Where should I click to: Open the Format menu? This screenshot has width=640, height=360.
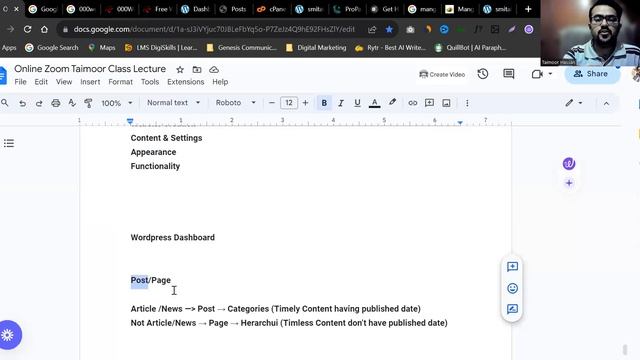120,82
